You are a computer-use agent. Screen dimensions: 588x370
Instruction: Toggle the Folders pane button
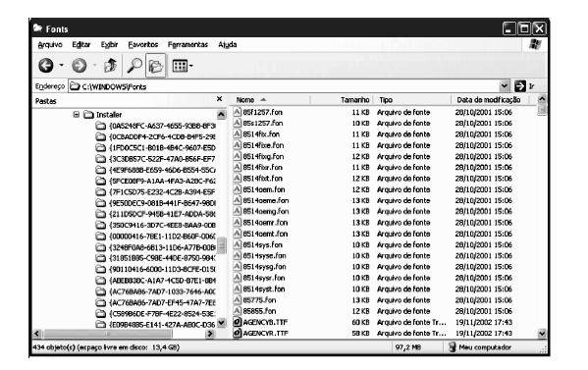click(x=156, y=66)
